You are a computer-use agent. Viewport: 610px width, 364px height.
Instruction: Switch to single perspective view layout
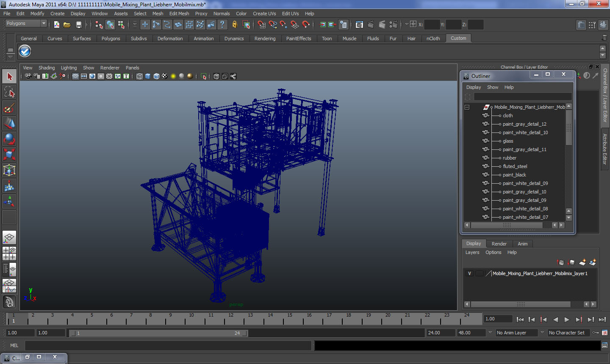click(9, 237)
